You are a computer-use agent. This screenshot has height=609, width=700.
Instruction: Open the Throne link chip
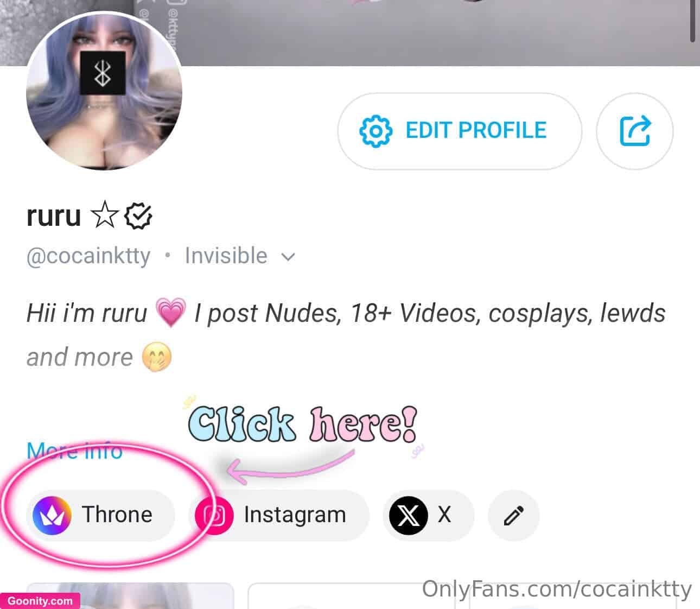100,515
